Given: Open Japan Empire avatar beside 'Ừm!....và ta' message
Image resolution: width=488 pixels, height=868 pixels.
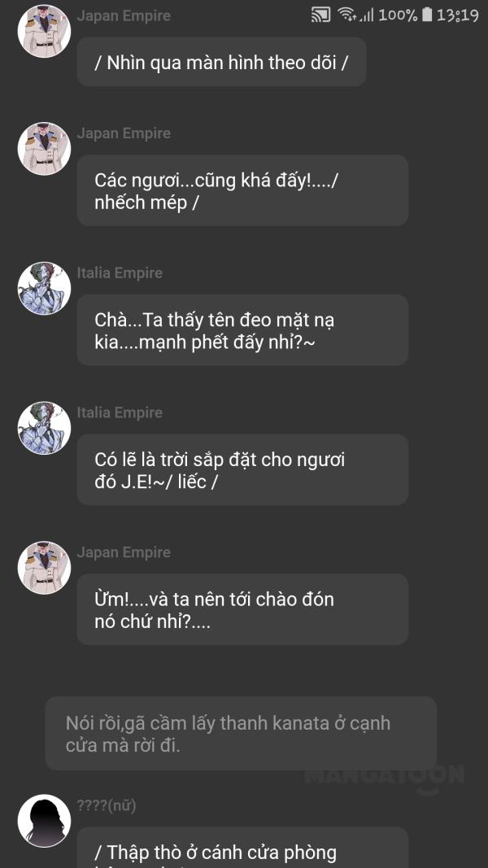Looking at the screenshot, I should 44,567.
